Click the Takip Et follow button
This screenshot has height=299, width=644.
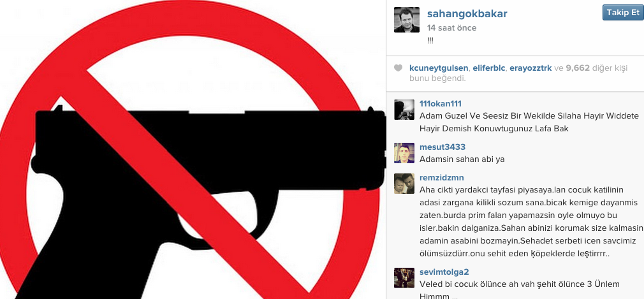coord(623,12)
